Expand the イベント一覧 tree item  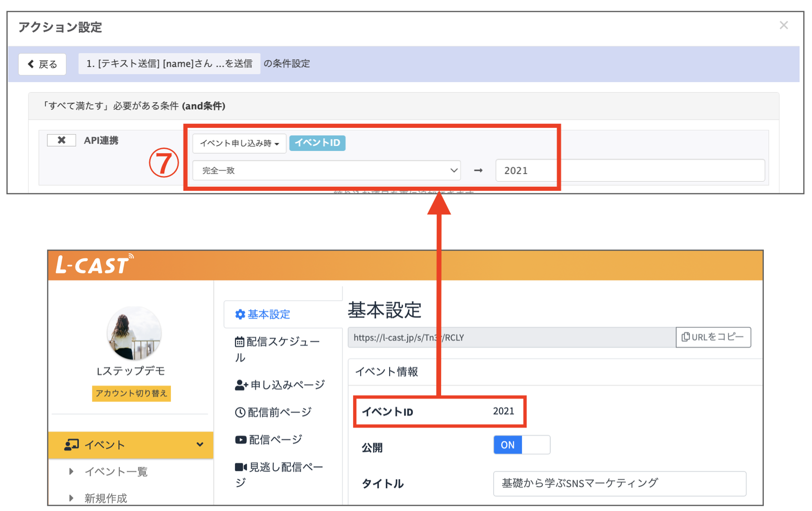(x=71, y=471)
